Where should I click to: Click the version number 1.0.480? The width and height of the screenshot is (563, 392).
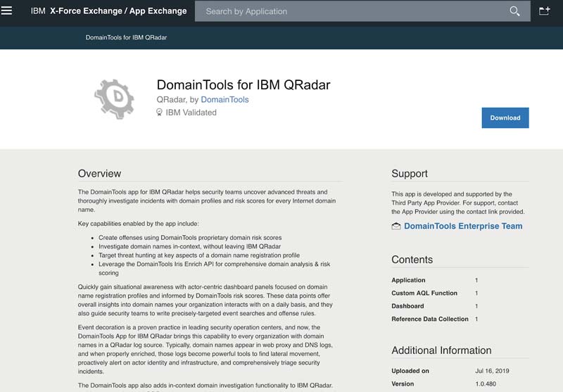(486, 384)
